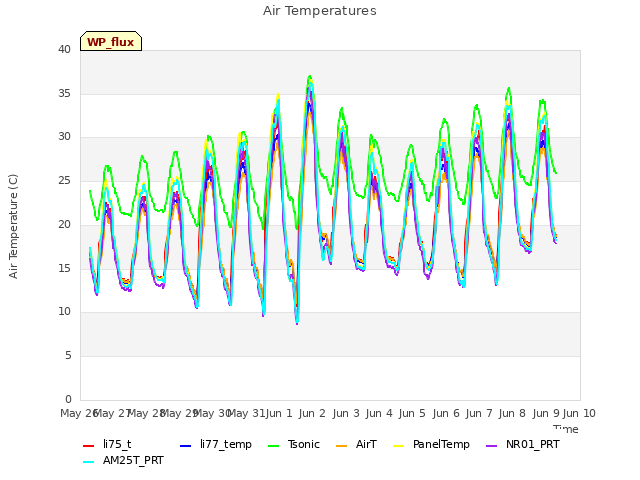The height and width of the screenshot is (480, 640).
Task: Click the purple NR01_PRT legend swatch
Action: tap(492, 446)
